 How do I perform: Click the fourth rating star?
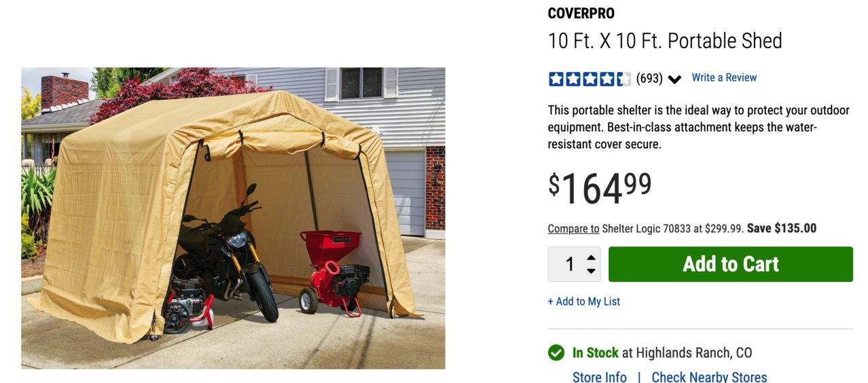click(607, 79)
